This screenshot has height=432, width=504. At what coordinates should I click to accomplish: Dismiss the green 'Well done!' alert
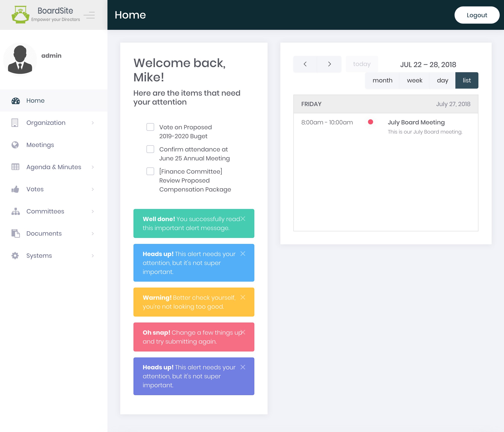[243, 219]
